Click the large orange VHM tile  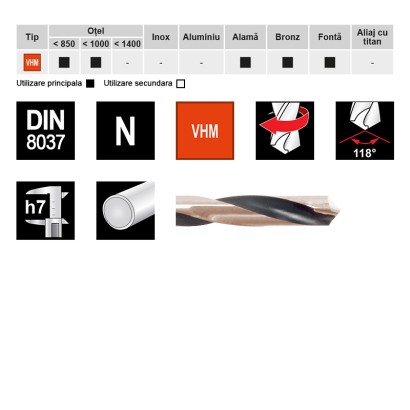[205, 131]
